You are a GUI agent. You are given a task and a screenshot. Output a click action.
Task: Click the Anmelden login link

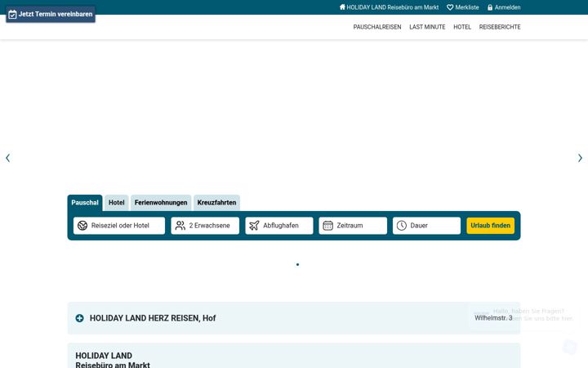(504, 7)
